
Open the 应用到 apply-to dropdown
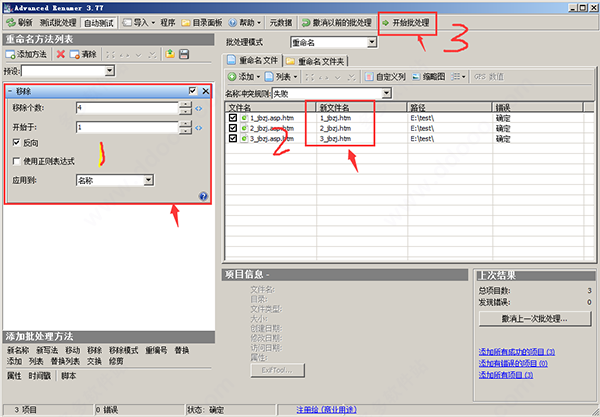[x=148, y=180]
